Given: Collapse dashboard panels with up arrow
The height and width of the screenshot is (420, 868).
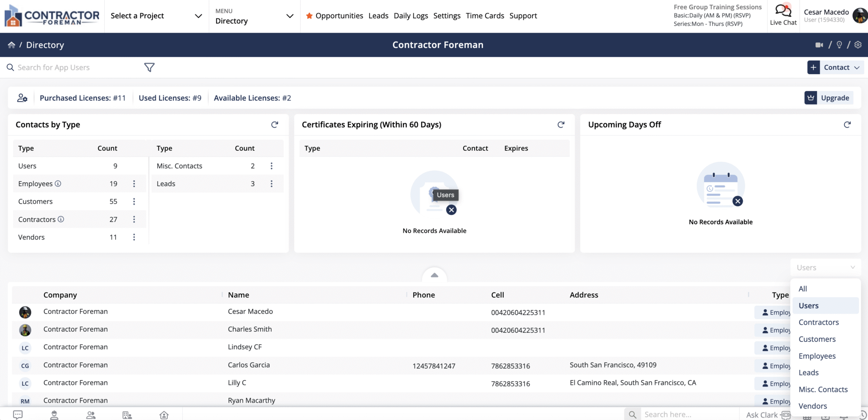Looking at the screenshot, I should tap(434, 275).
